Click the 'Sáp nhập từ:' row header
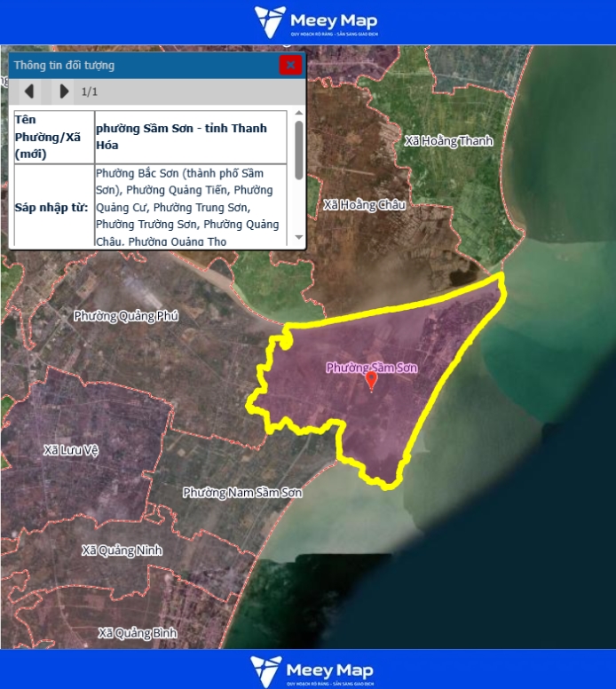 pyautogui.click(x=51, y=205)
